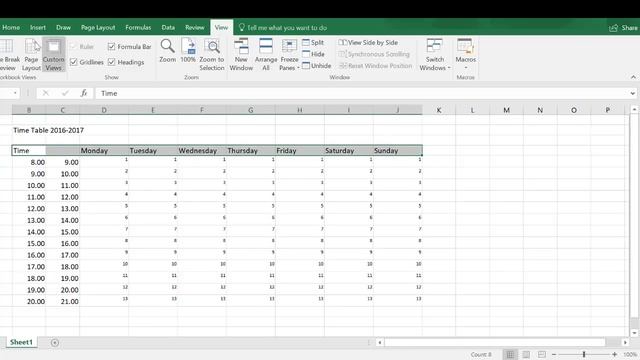640x360 pixels.
Task: Open Custom Views
Action: click(x=53, y=55)
